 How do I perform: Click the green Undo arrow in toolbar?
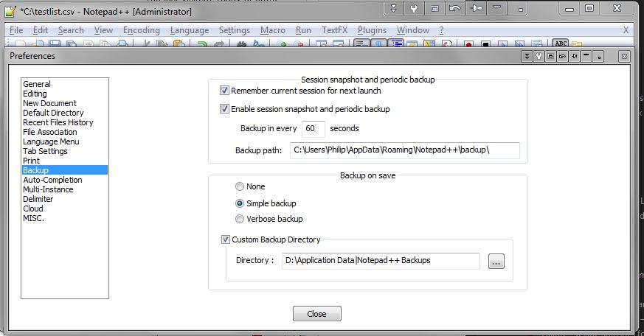click(x=201, y=43)
